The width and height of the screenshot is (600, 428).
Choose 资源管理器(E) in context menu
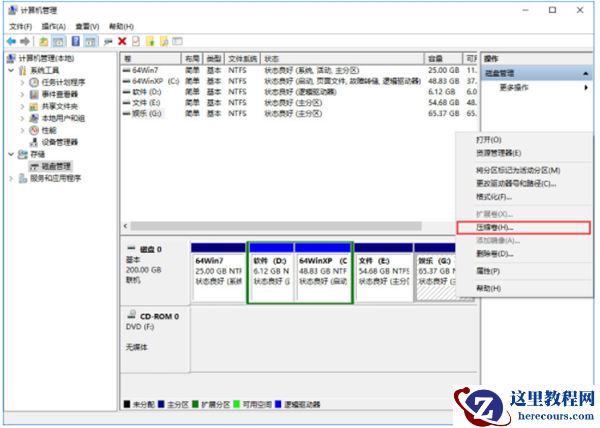coord(523,153)
